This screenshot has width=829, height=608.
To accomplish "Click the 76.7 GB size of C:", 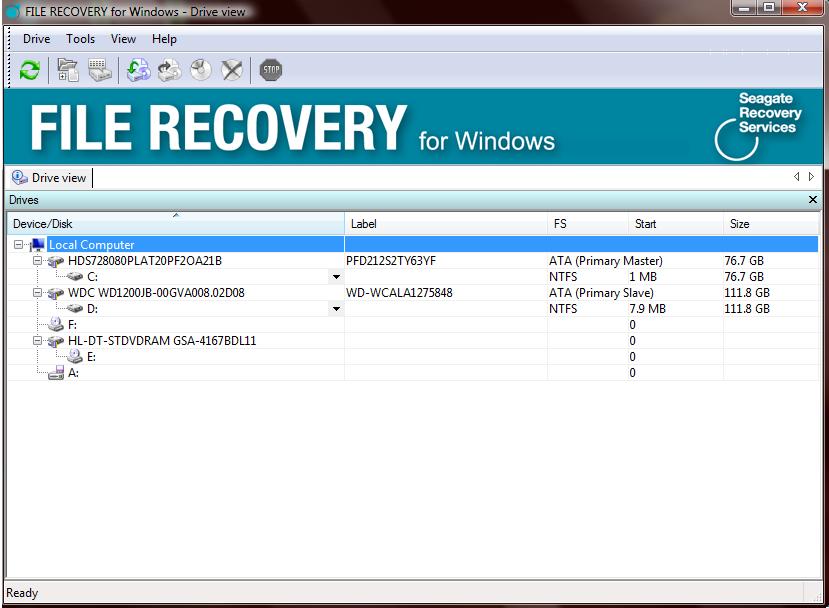I will 744,277.
